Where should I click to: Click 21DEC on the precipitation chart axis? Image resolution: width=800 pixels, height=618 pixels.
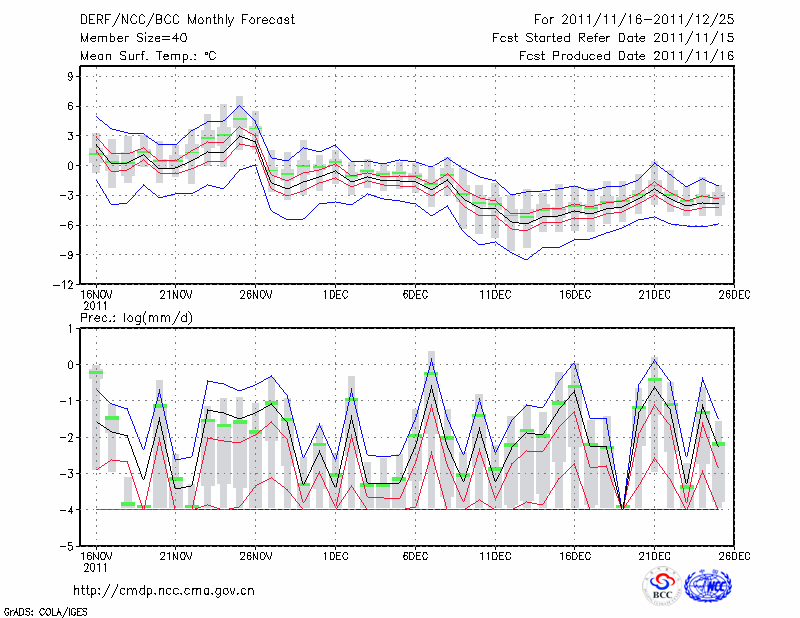(x=655, y=555)
